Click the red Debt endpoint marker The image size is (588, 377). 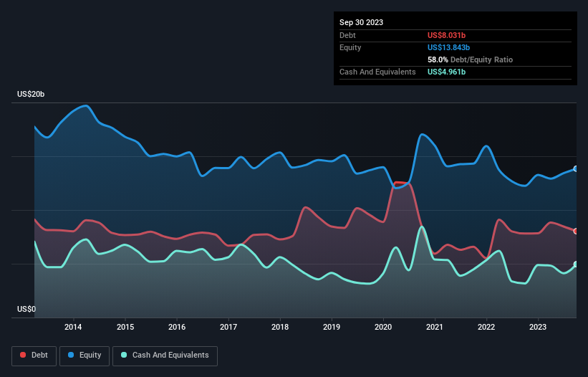(x=576, y=231)
